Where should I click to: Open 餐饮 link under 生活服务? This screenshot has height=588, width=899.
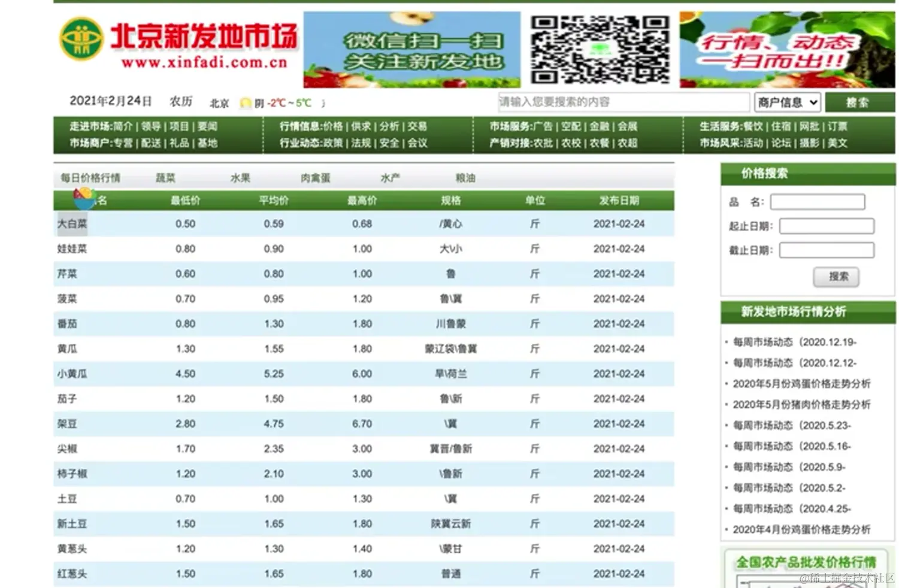pos(753,126)
